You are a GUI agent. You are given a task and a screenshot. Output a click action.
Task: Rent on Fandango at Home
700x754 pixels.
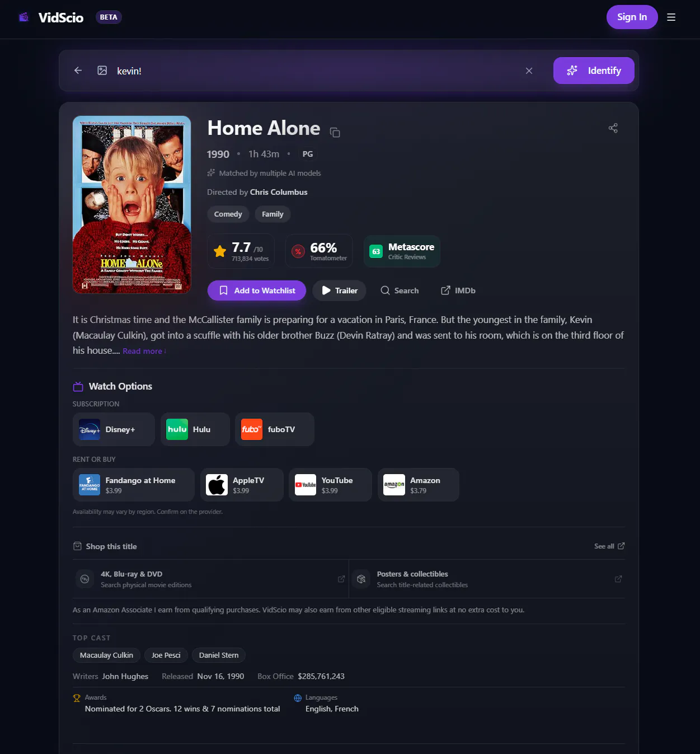click(134, 485)
